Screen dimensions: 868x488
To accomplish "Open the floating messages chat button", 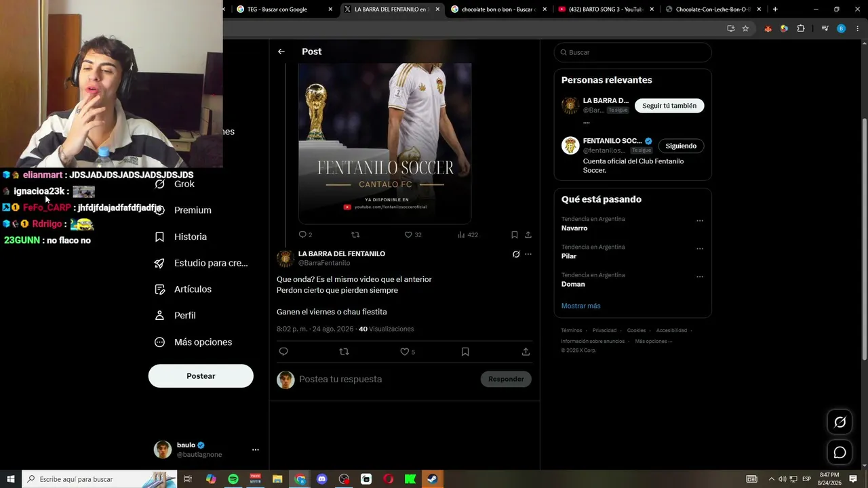I will (840, 452).
